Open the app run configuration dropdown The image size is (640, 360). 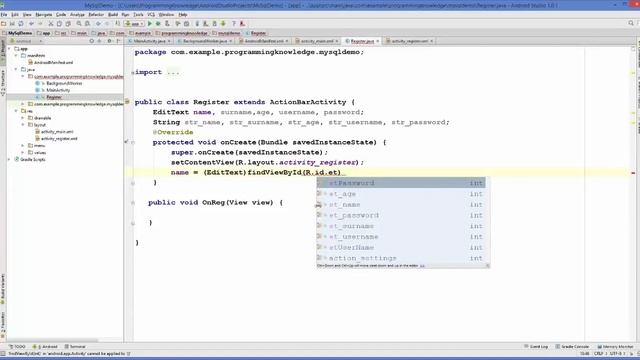click(x=134, y=24)
